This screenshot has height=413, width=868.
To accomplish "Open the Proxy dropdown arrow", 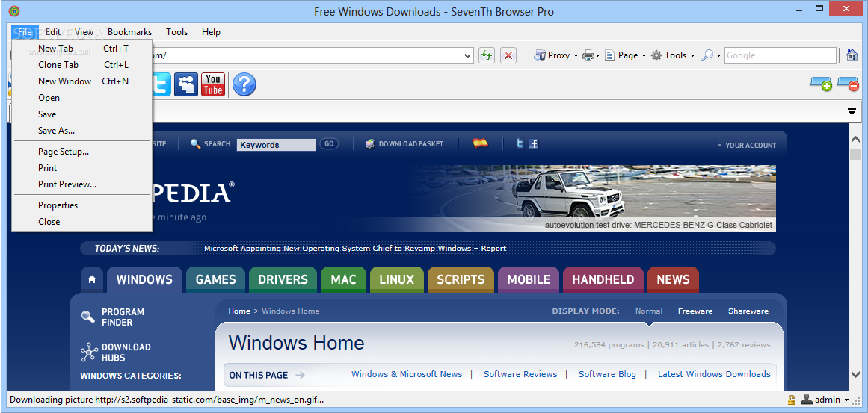I will (576, 56).
